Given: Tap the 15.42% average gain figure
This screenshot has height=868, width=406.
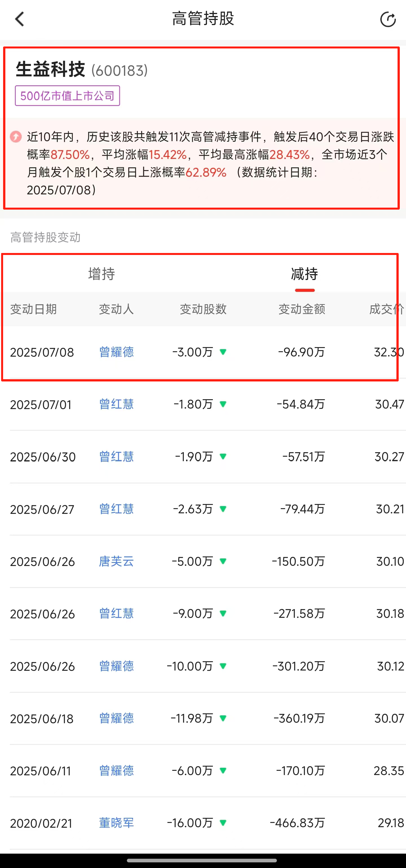Looking at the screenshot, I should (167, 155).
